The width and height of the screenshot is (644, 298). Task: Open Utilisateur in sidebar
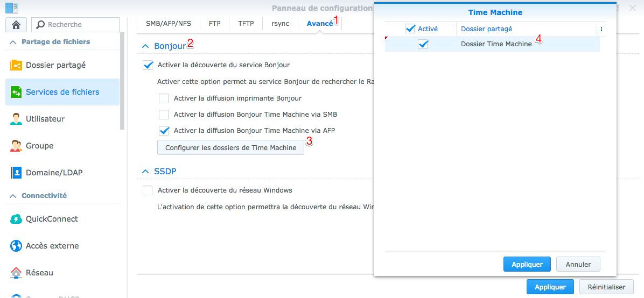tap(62, 119)
